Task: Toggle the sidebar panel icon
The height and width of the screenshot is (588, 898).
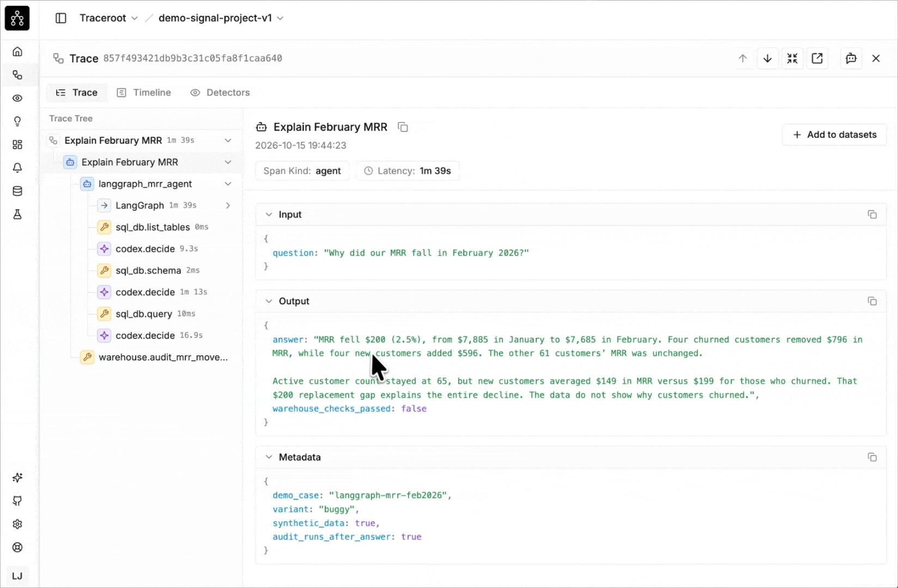Action: 61,18
